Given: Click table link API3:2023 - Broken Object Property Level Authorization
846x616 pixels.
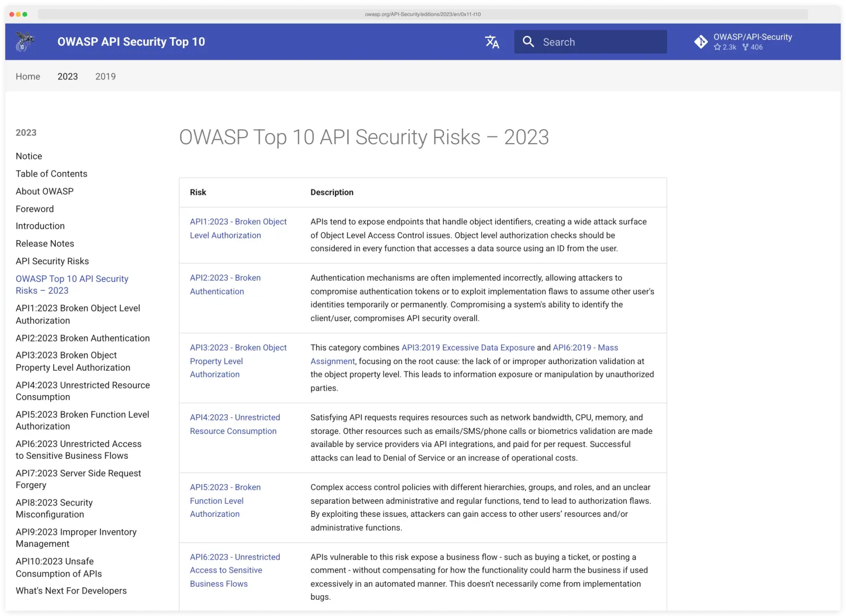Looking at the screenshot, I should tap(238, 361).
